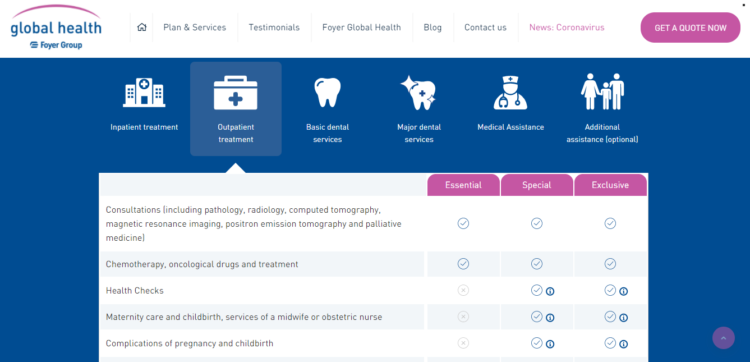Screen dimensions: 750x362
Task: Select the Medical Assistance nurse icon
Action: coord(510,93)
